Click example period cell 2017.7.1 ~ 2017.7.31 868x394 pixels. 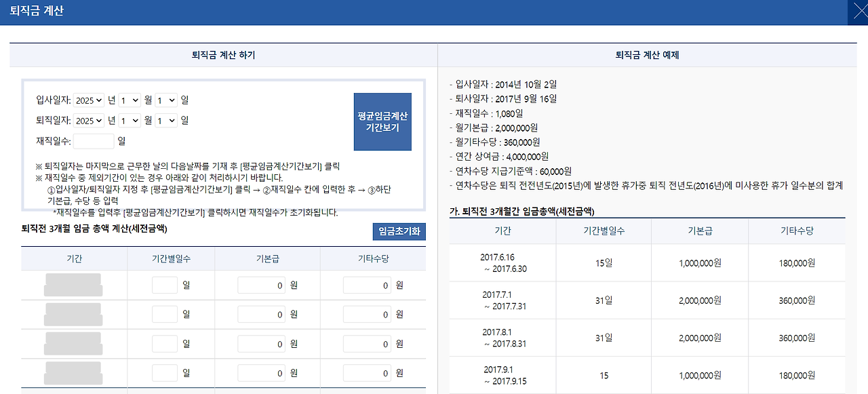(x=502, y=300)
